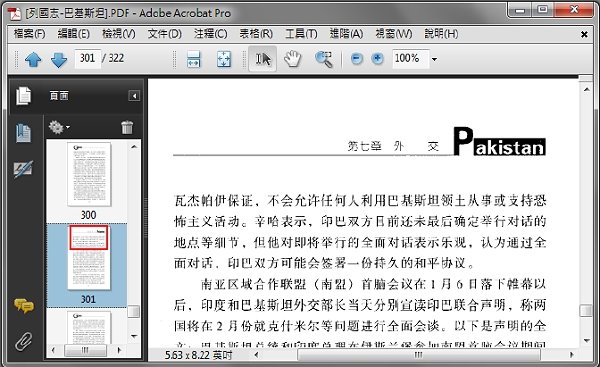600x367 pixels.
Task: Click thumbnail panel scroll down arrow
Action: 134,336
